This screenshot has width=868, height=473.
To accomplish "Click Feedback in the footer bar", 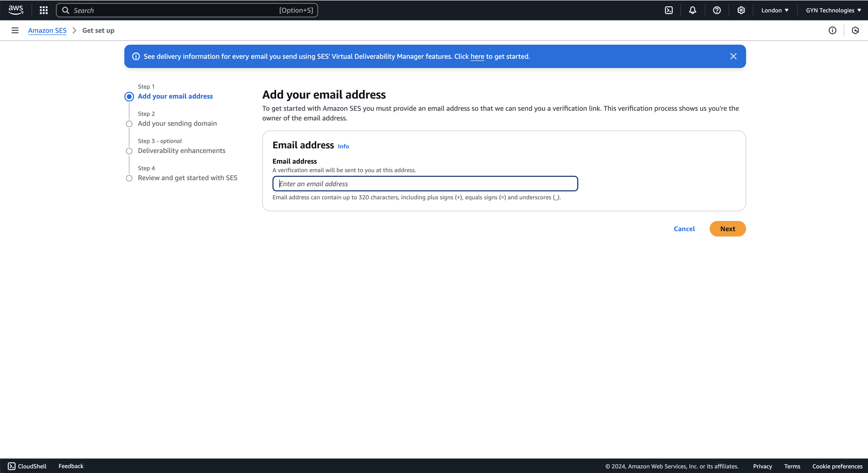I will 71,466.
